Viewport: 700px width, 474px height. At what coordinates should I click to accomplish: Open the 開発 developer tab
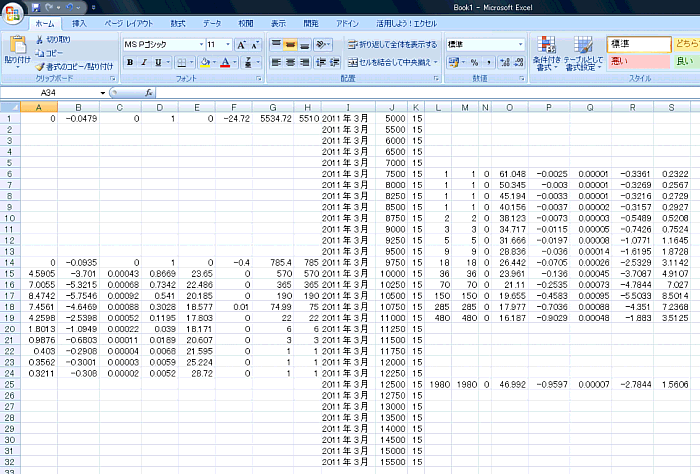pyautogui.click(x=311, y=24)
